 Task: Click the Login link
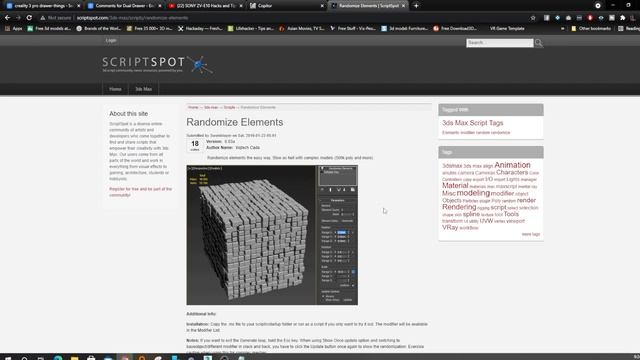click(111, 40)
